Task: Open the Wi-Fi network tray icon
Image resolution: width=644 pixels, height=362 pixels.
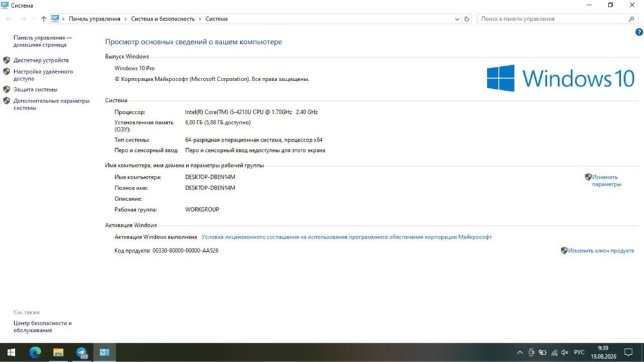Action: (554, 352)
